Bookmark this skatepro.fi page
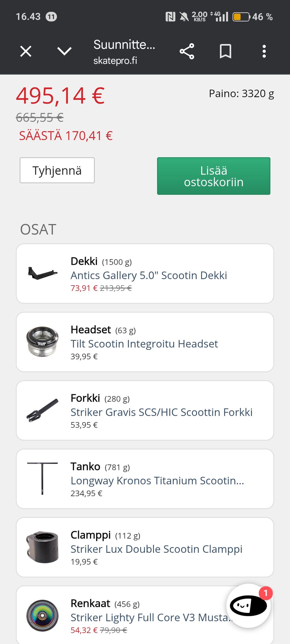The height and width of the screenshot is (644, 290). pos(225,51)
